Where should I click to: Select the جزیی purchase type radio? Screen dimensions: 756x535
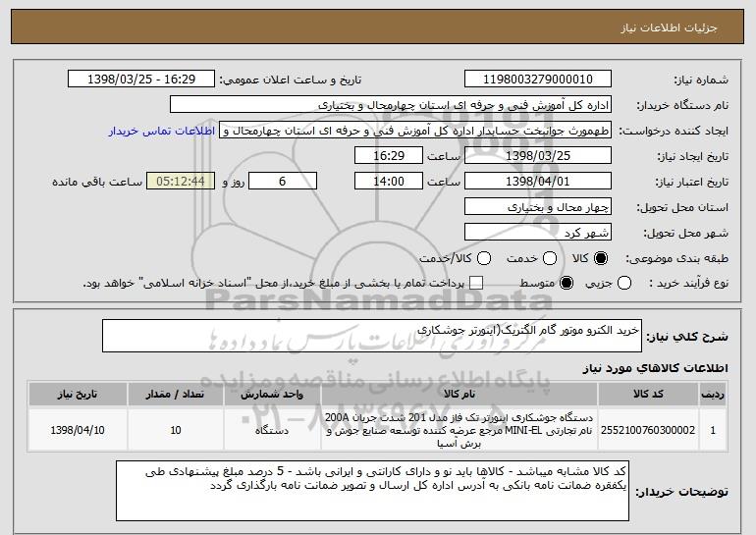[623, 283]
